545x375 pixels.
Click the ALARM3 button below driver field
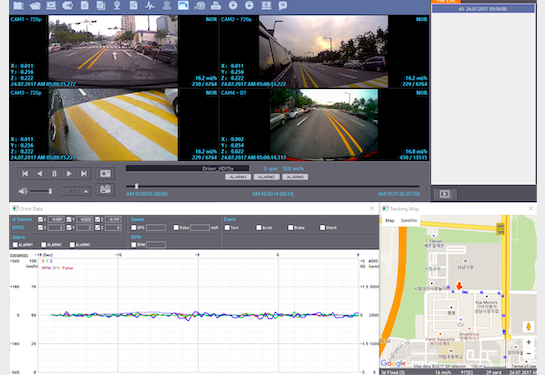coord(295,177)
